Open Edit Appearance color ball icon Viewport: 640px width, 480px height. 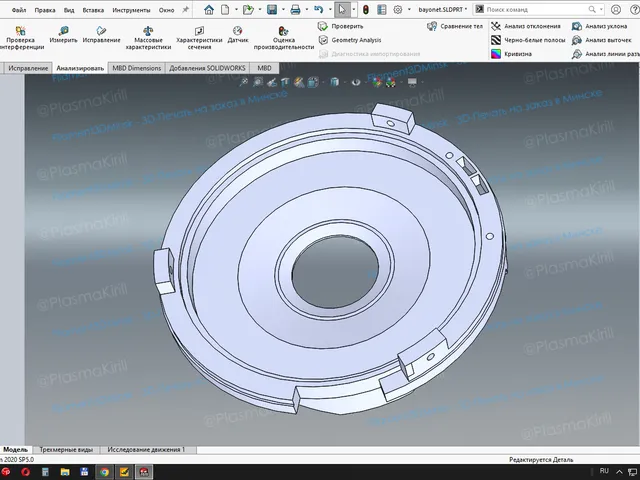coord(377,82)
